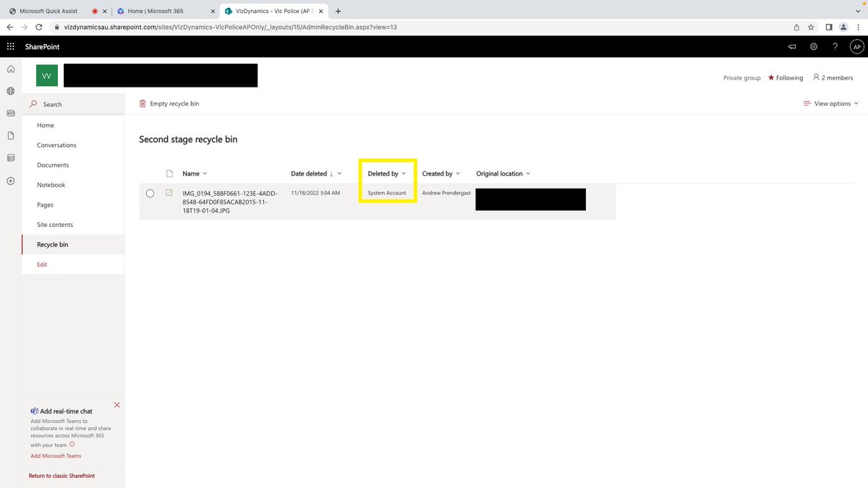Image resolution: width=868 pixels, height=488 pixels.
Task: Open the Help question mark icon
Action: 835,46
